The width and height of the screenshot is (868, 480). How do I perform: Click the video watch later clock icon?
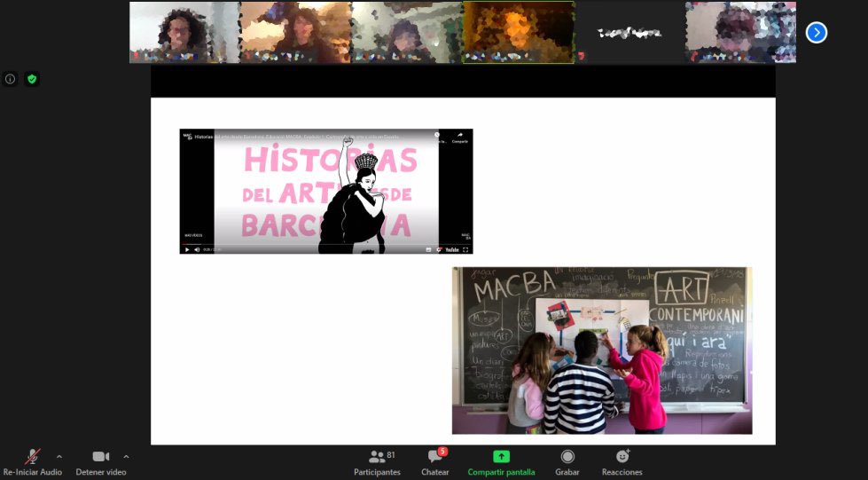437,135
